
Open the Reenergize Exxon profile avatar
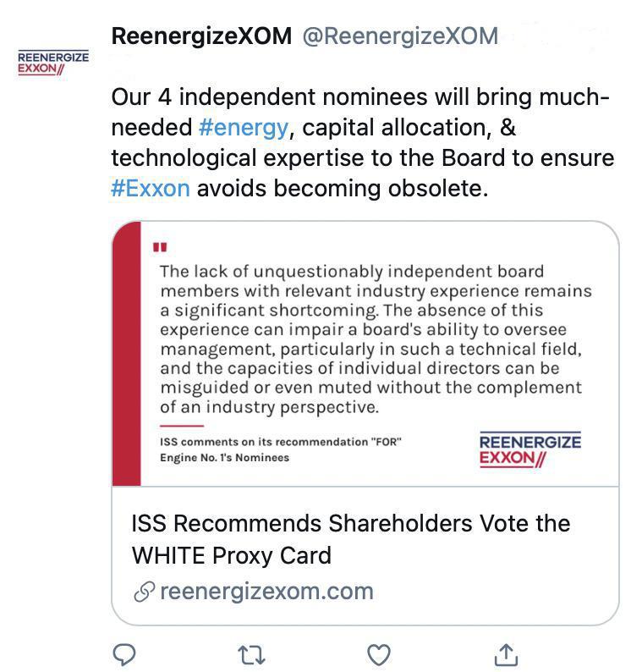point(53,63)
